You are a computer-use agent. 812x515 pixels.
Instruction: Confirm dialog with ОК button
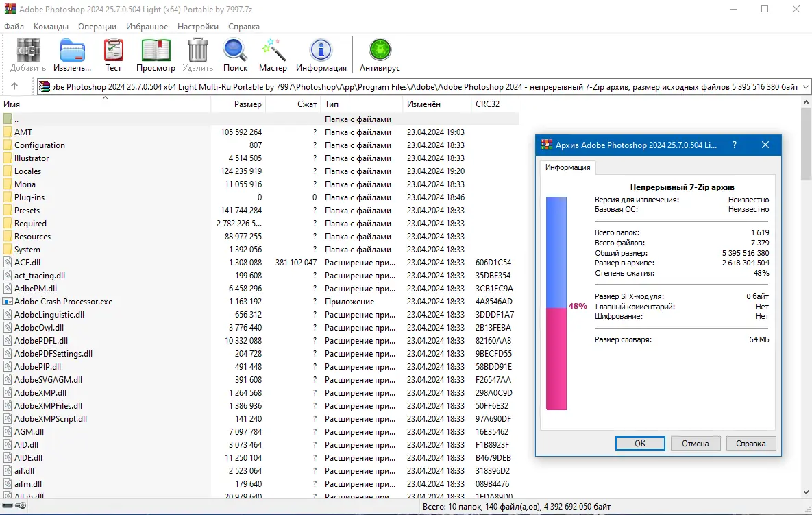640,444
